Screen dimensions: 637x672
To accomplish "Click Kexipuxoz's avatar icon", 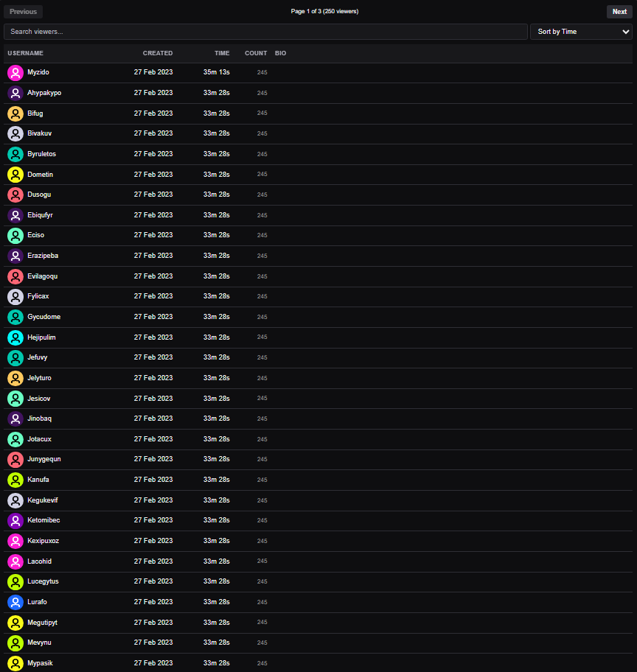I will (x=15, y=541).
